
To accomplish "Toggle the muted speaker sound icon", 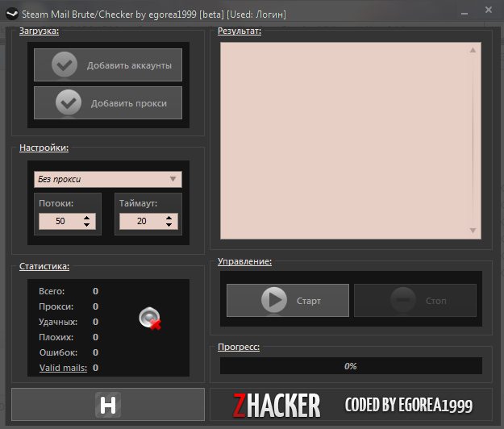I will click(150, 319).
